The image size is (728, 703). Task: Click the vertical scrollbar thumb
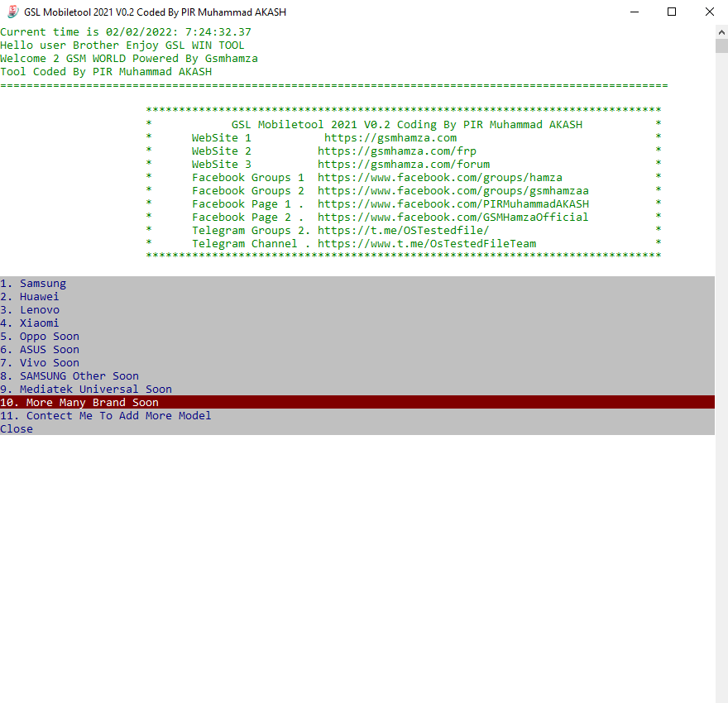pyautogui.click(x=721, y=46)
